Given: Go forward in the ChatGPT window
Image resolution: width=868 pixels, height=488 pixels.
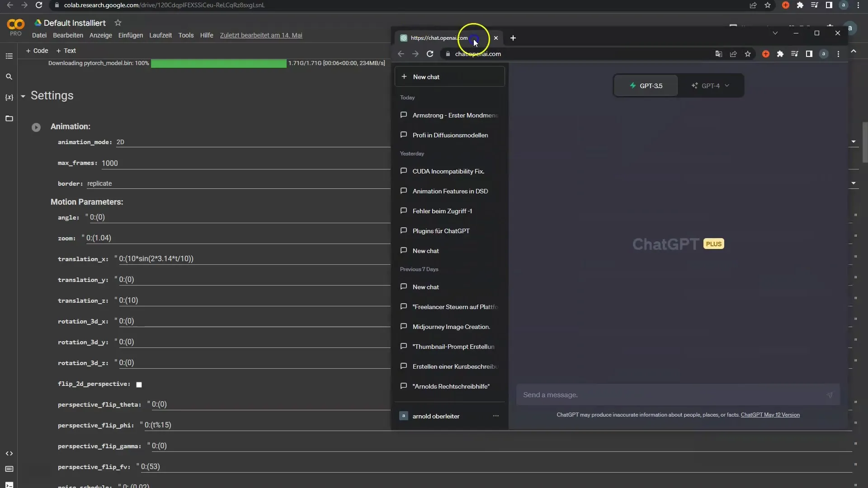Looking at the screenshot, I should point(415,54).
